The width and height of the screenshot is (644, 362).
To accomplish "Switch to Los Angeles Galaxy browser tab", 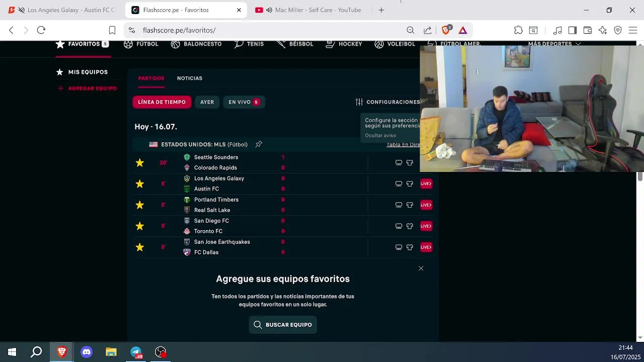I will pyautogui.click(x=62, y=10).
